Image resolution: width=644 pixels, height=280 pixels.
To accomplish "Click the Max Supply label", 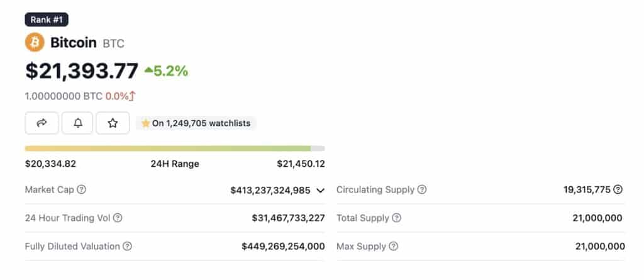I will click(362, 246).
